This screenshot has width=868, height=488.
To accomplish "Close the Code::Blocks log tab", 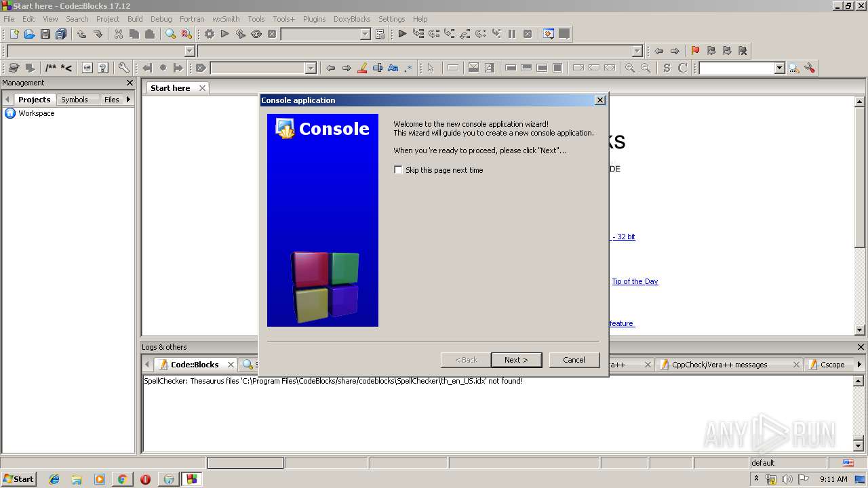I will click(231, 365).
